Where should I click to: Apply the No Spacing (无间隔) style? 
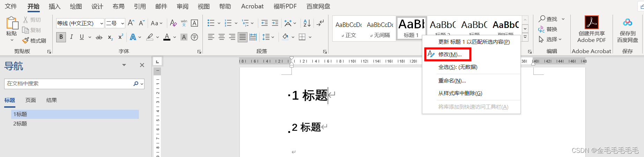380,29
